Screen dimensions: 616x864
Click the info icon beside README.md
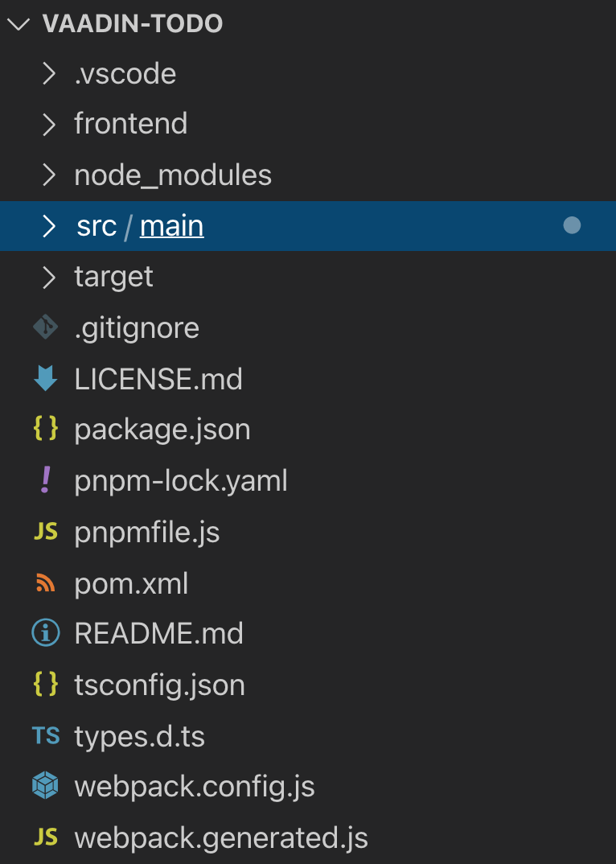47,633
